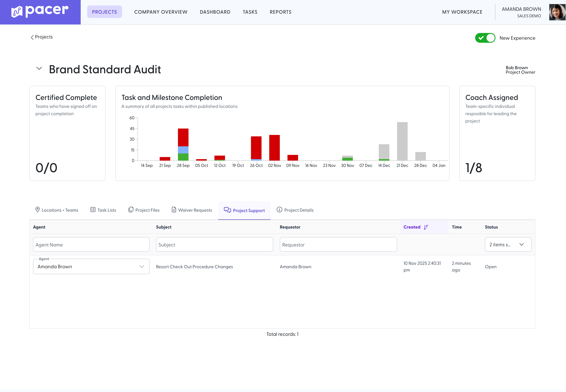Screen dimensions: 566x392
Task: Select the Project Support tab
Action: [244, 210]
